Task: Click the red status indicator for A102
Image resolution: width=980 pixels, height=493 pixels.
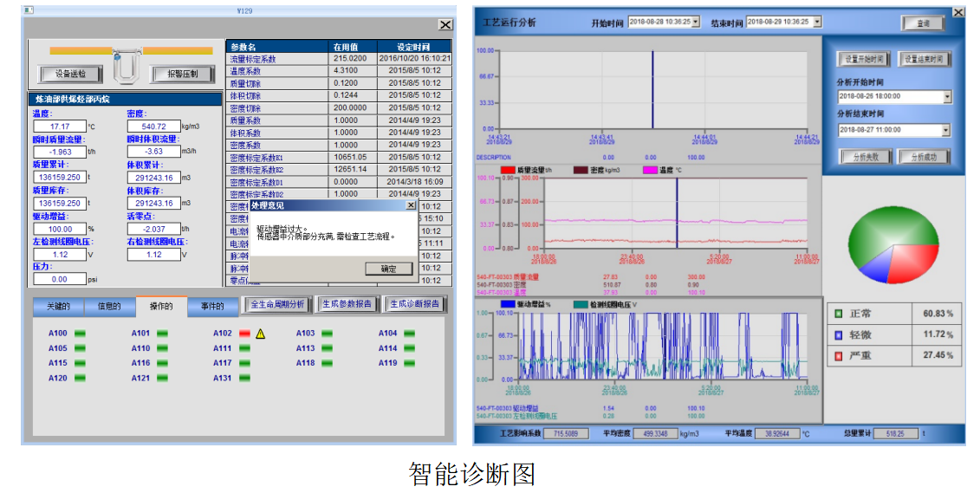Action: point(244,334)
